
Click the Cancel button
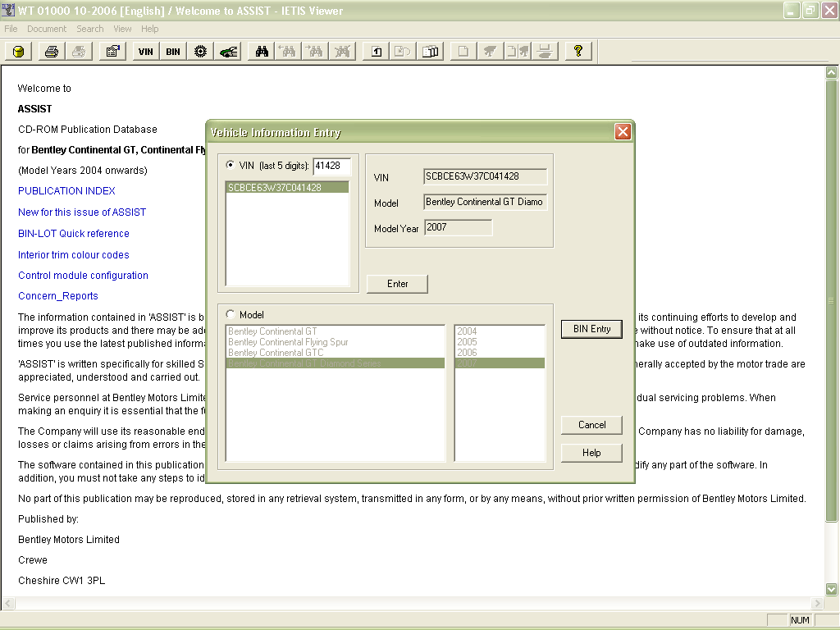pos(591,425)
